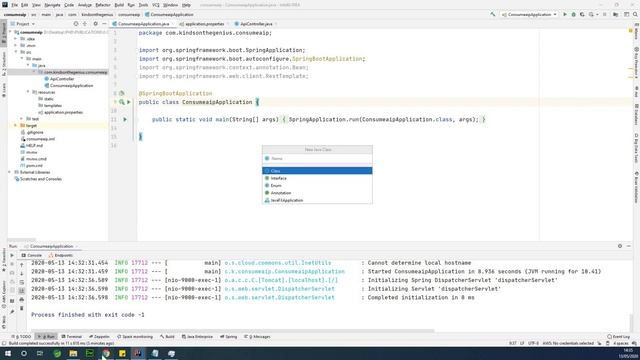Expand the .idea folder node

coord(16,38)
